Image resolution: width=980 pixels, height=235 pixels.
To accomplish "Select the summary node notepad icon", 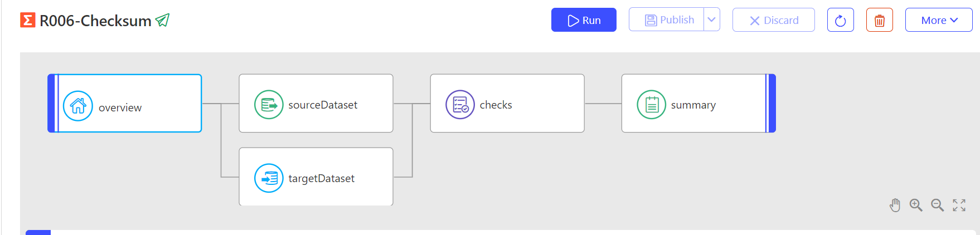I will [x=651, y=105].
